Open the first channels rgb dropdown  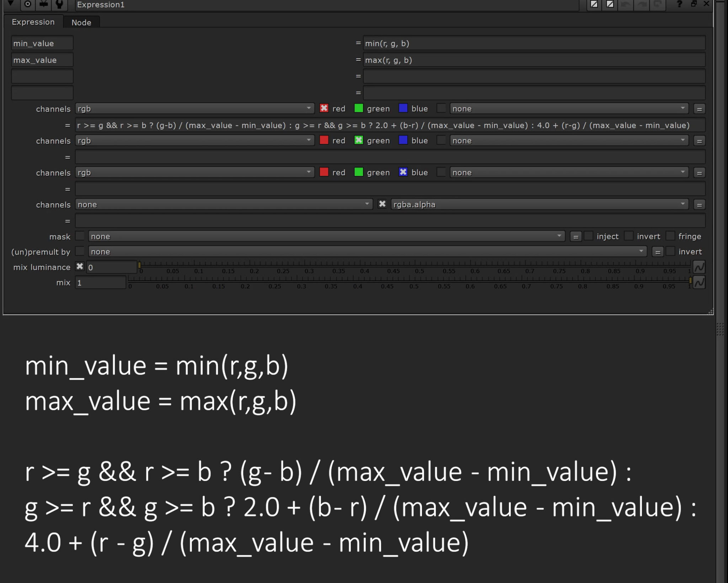tap(194, 108)
